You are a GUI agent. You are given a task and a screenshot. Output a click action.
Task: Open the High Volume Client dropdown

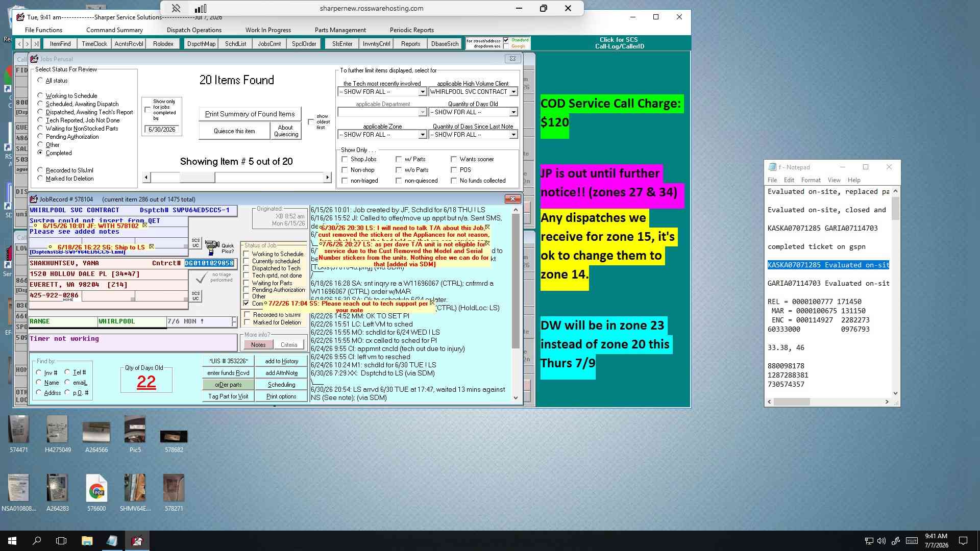513,92
